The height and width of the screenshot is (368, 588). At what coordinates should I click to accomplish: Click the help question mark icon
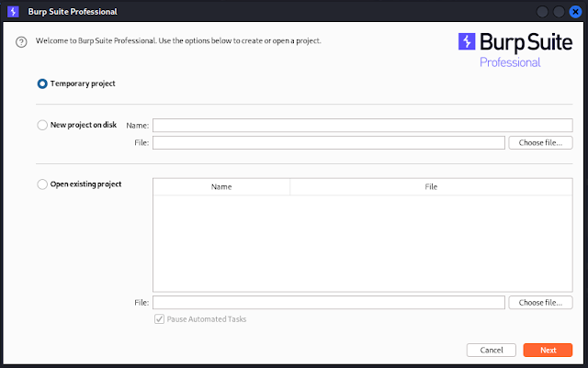pos(21,42)
